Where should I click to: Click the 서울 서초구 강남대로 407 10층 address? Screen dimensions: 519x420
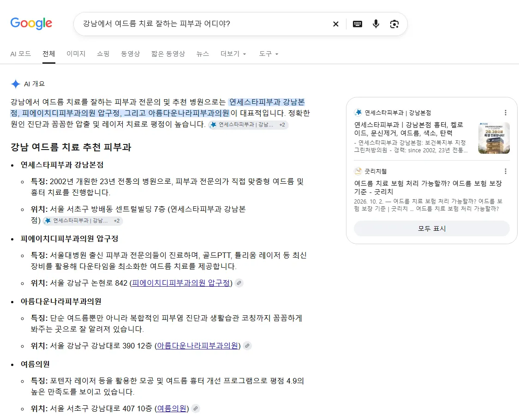[101, 408]
